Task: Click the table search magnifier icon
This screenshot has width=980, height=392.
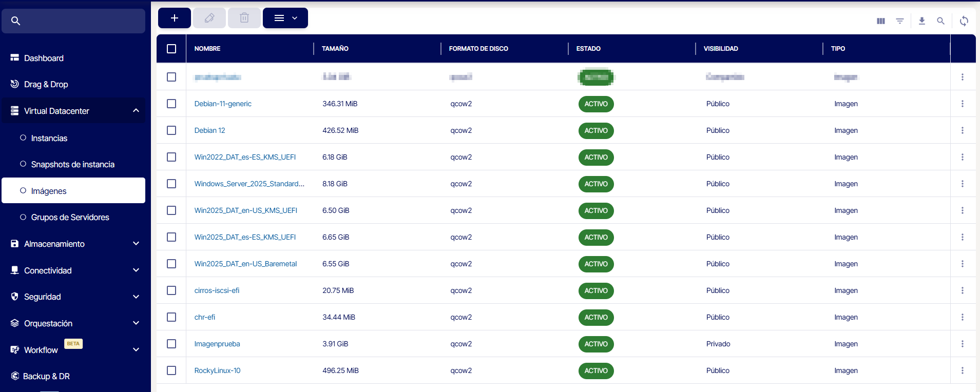Action: [x=940, y=21]
